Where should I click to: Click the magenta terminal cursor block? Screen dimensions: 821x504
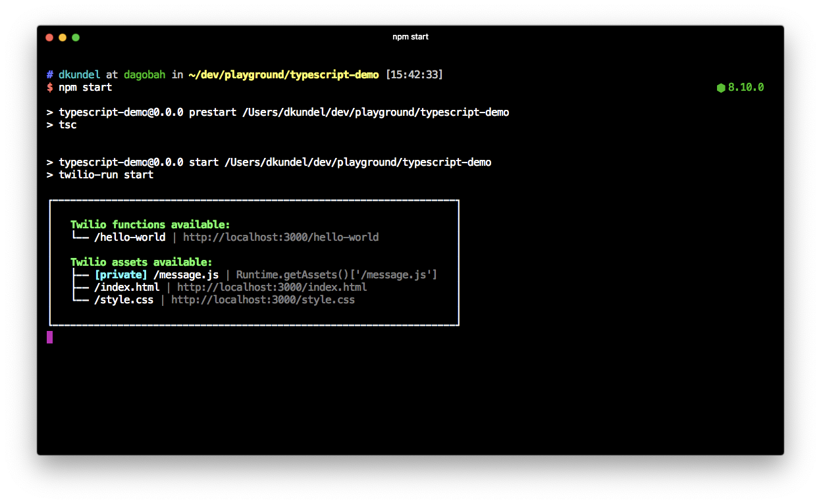[49, 337]
